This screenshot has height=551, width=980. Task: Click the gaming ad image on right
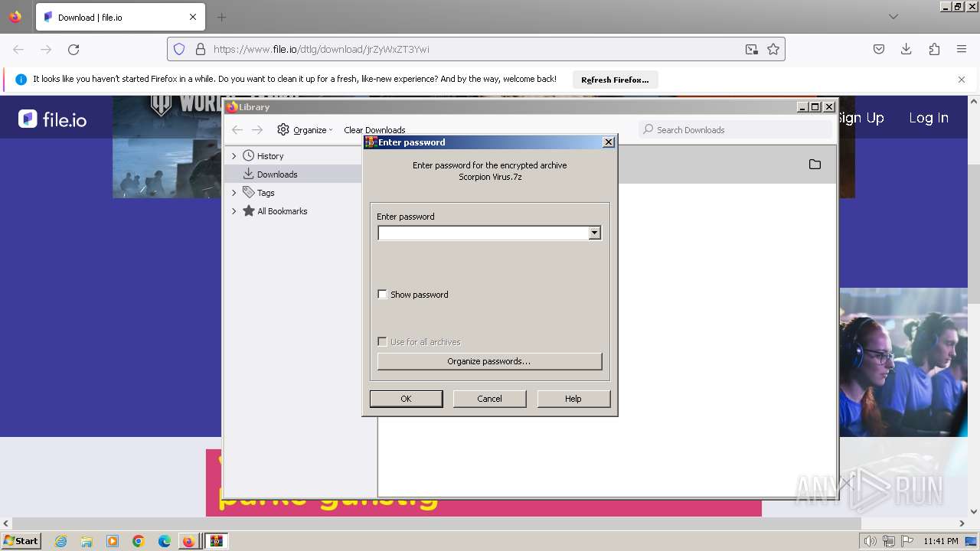point(903,362)
